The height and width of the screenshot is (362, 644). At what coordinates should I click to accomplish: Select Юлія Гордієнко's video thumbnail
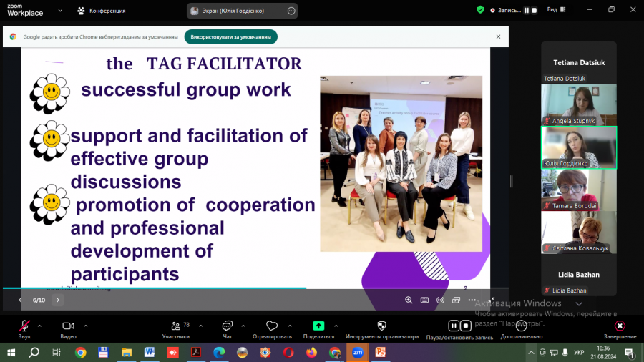point(579,147)
